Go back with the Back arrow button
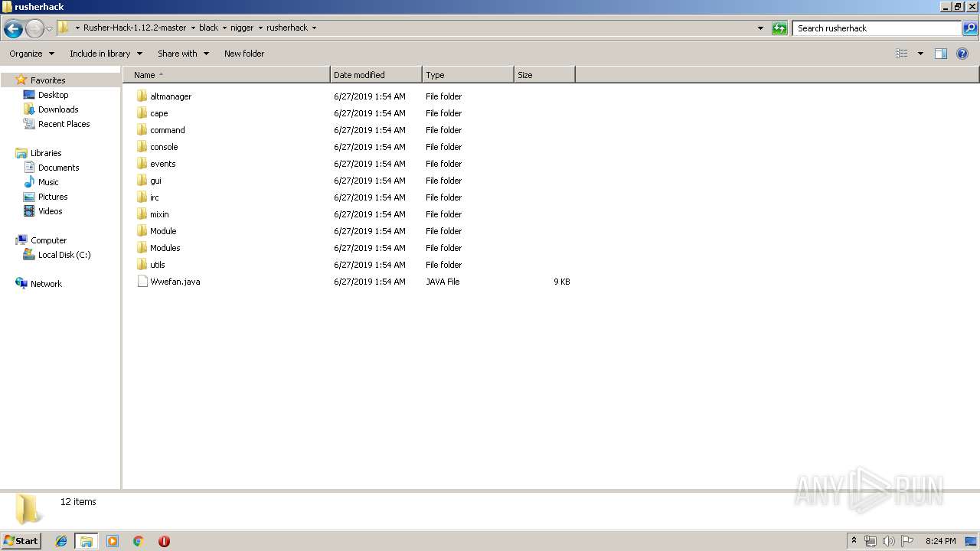Image resolution: width=980 pixels, height=551 pixels. [x=13, y=28]
